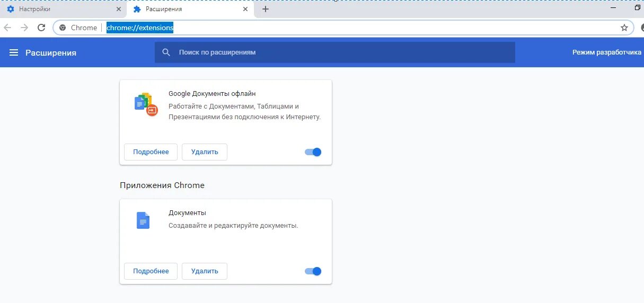Click Удалить for Google Документы офлайн
This screenshot has width=644, height=303.
coord(205,152)
